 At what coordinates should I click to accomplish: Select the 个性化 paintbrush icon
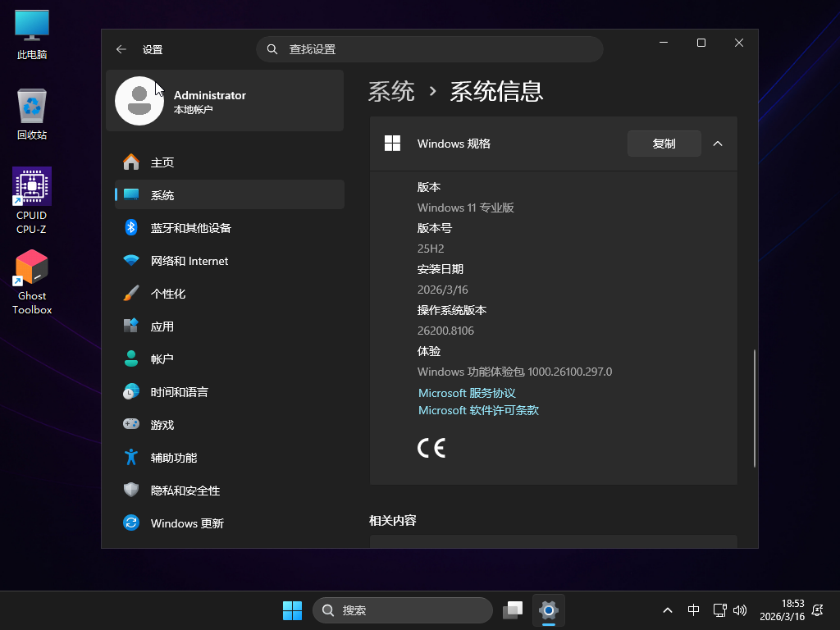tap(131, 294)
